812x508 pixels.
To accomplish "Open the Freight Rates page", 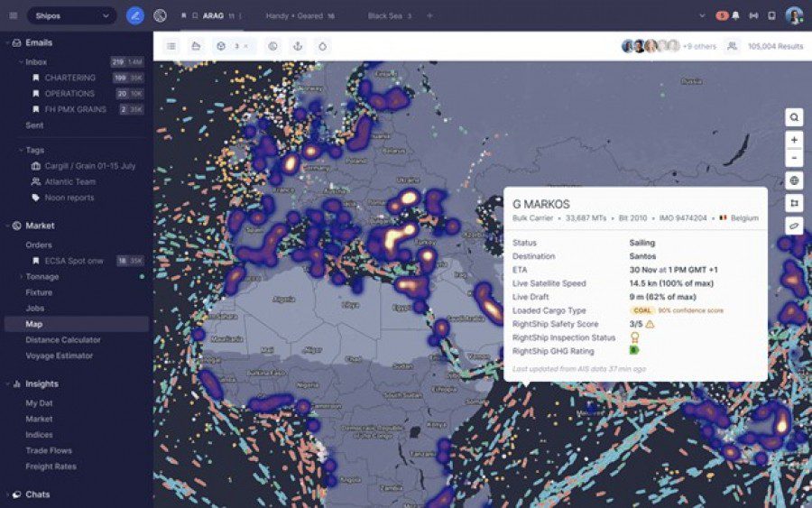I will click(x=51, y=466).
